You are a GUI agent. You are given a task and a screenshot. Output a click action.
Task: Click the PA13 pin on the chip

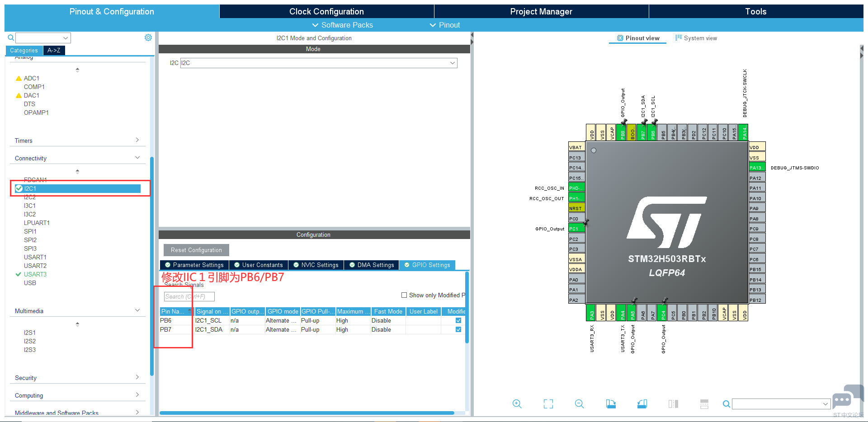757,168
